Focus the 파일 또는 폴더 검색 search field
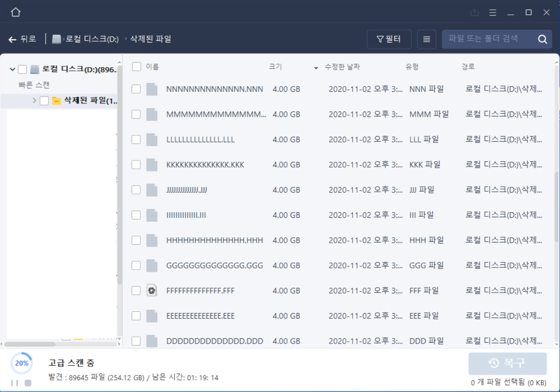 click(x=488, y=39)
